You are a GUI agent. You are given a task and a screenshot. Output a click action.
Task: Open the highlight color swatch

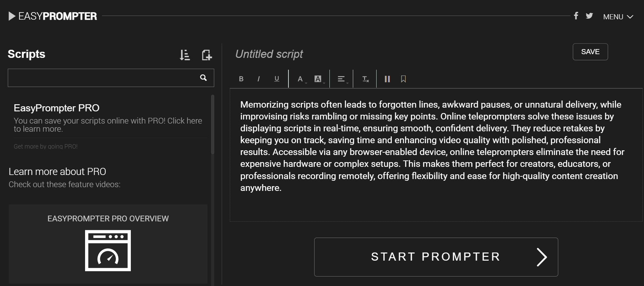tap(318, 79)
